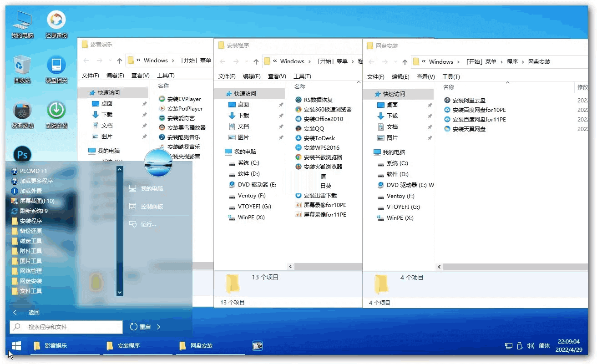Switch to 网盘安装 taskbar button
The height and width of the screenshot is (364, 597).
(211, 346)
